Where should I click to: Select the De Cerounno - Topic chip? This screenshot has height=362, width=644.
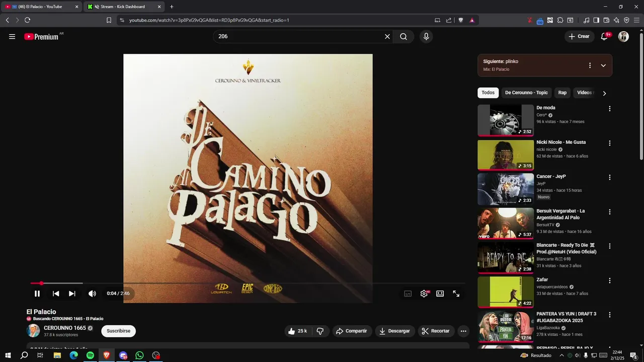click(526, 93)
